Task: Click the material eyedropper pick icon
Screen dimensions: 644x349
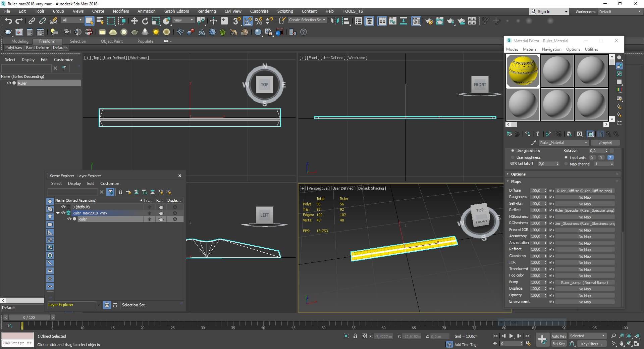Action: 533,143
